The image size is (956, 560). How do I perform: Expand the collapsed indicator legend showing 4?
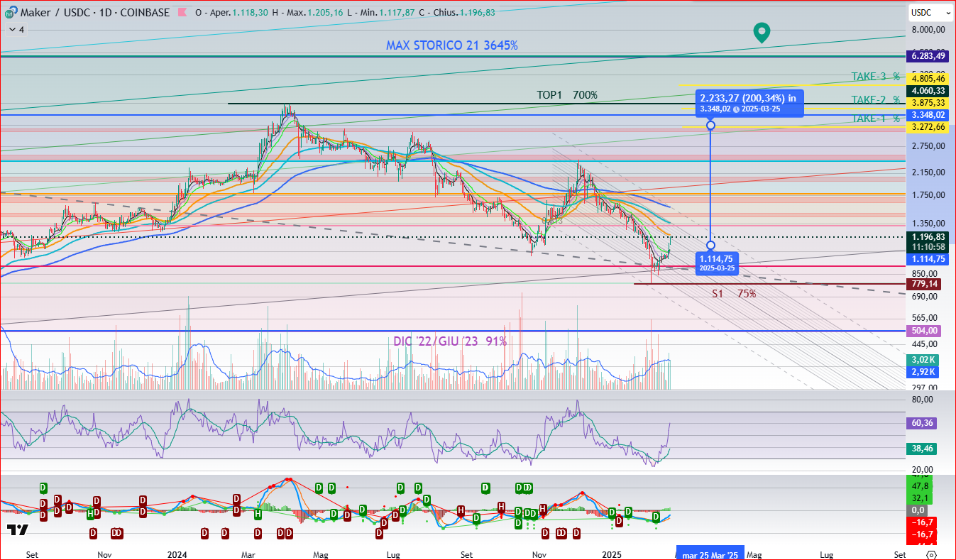pyautogui.click(x=16, y=30)
